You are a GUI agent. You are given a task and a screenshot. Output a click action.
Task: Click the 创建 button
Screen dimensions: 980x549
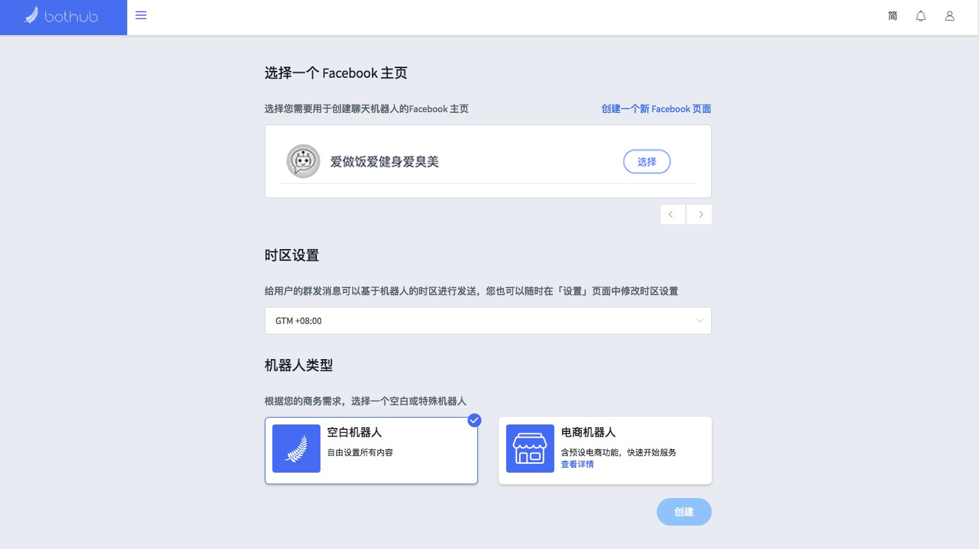pos(684,512)
